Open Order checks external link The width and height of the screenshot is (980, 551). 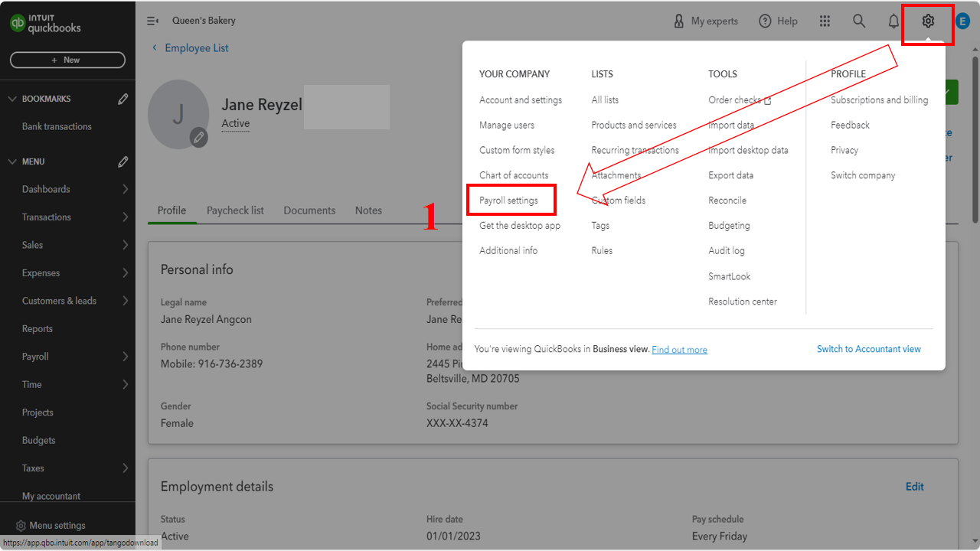(740, 100)
